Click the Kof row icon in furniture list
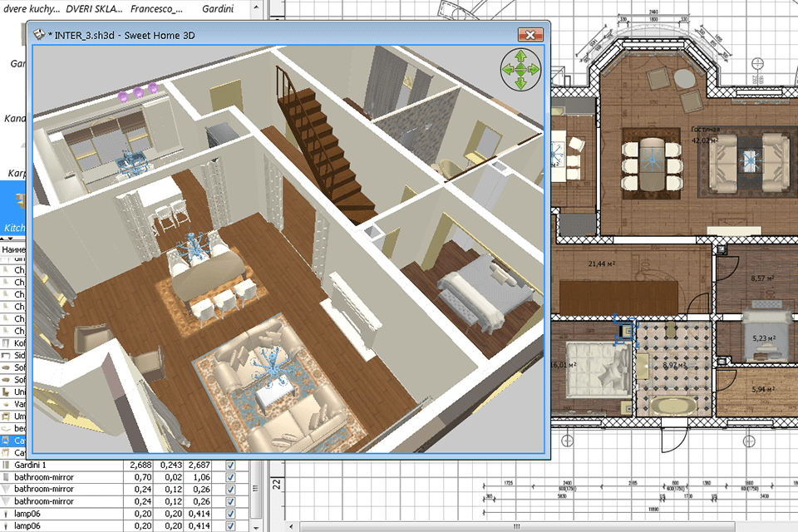 tap(6, 343)
